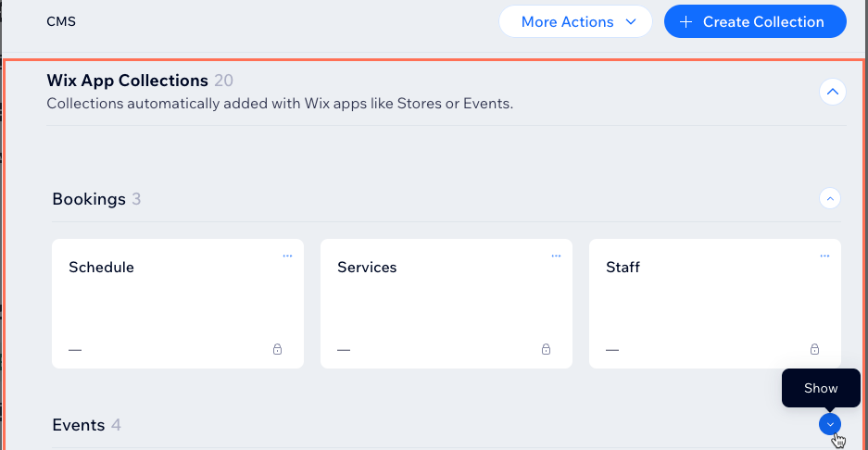Click the dash item count on Schedule card
Viewport: 868px width, 450px height.
pos(75,350)
